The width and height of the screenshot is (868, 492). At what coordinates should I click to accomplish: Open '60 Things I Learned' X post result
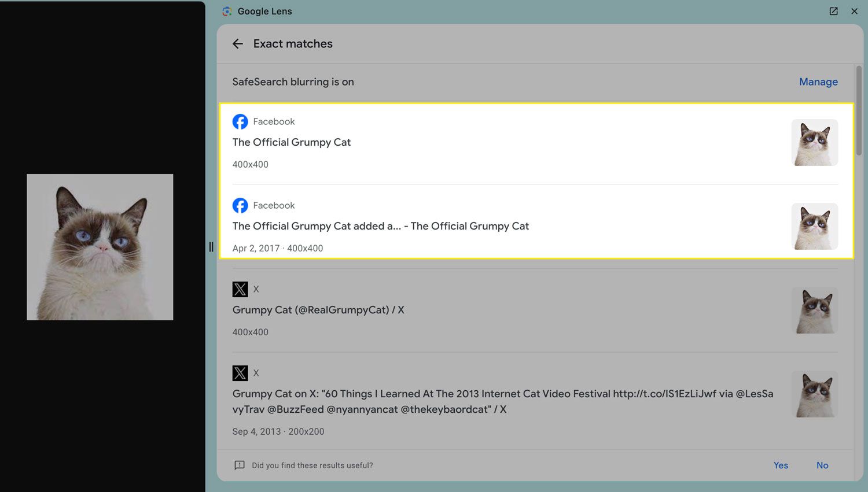pyautogui.click(x=503, y=401)
